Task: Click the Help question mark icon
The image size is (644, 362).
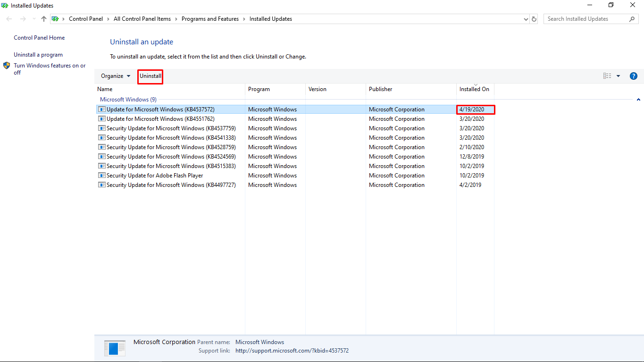Action: click(x=634, y=76)
